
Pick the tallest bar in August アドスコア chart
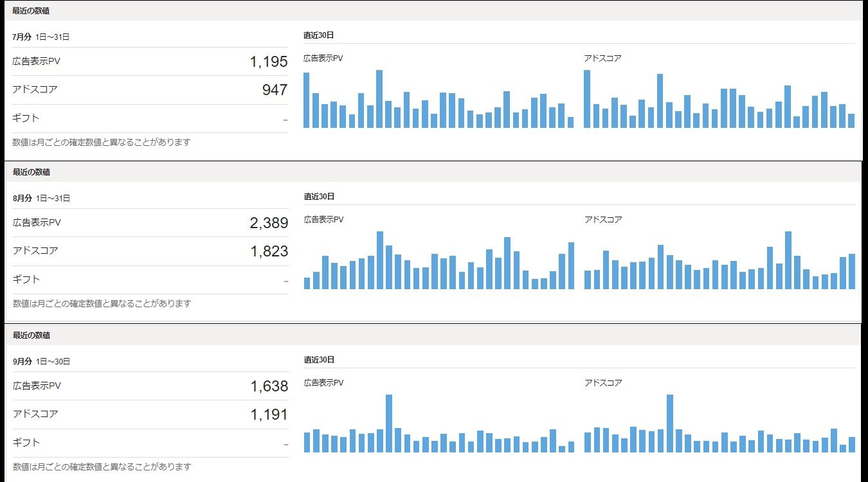[x=788, y=260]
